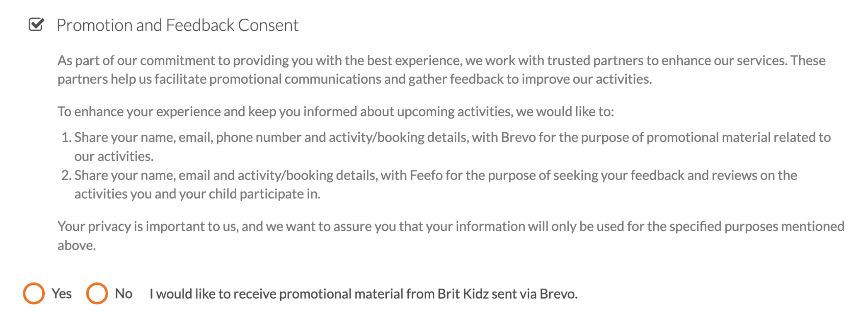Click the list number '2.' marker

point(67,175)
